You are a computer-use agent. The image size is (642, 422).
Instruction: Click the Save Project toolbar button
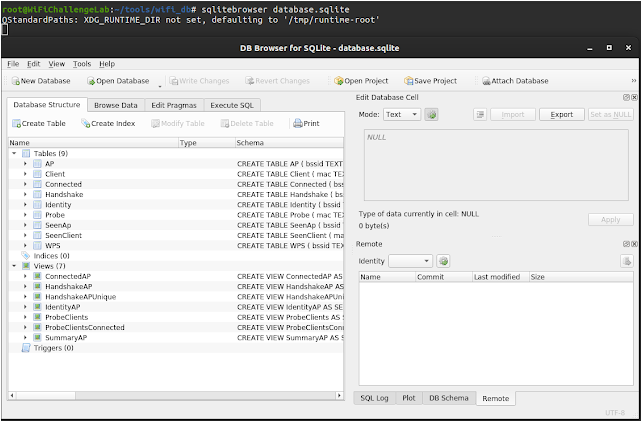[x=430, y=81]
